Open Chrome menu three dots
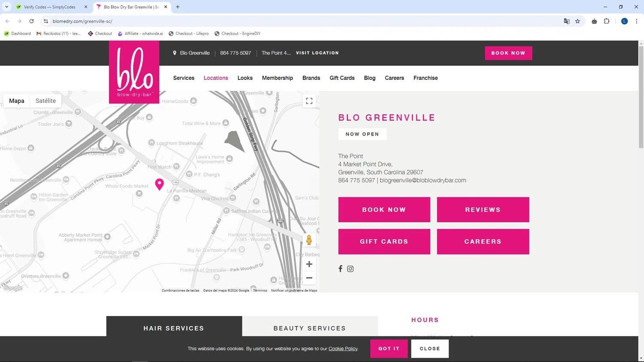This screenshot has height=362, width=644. click(x=636, y=21)
